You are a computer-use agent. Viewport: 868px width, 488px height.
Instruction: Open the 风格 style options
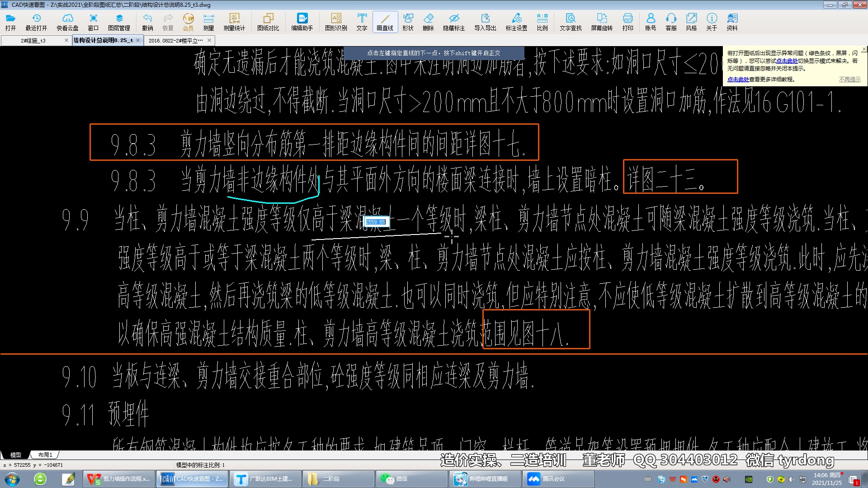[691, 22]
